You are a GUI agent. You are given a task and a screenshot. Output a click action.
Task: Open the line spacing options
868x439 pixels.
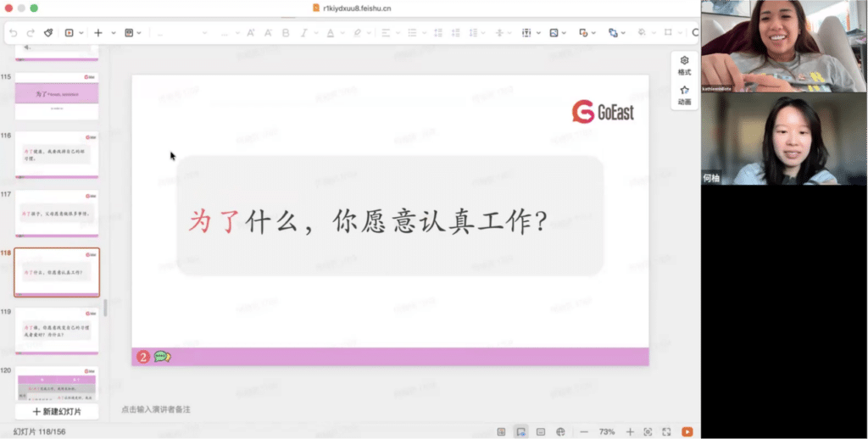click(473, 33)
